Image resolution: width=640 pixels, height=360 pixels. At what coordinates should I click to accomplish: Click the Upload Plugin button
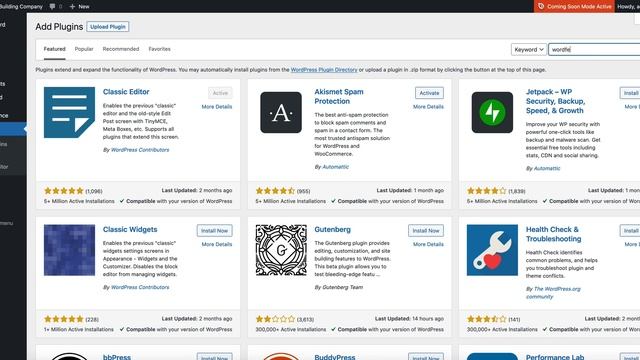108,27
